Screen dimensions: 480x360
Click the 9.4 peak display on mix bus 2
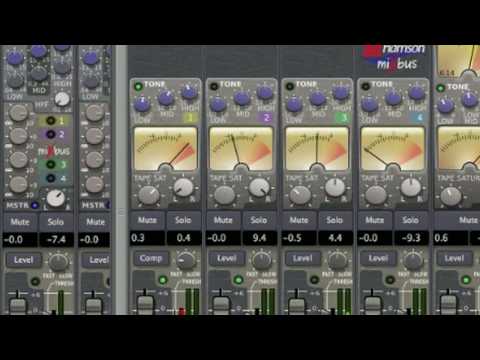coord(259,238)
